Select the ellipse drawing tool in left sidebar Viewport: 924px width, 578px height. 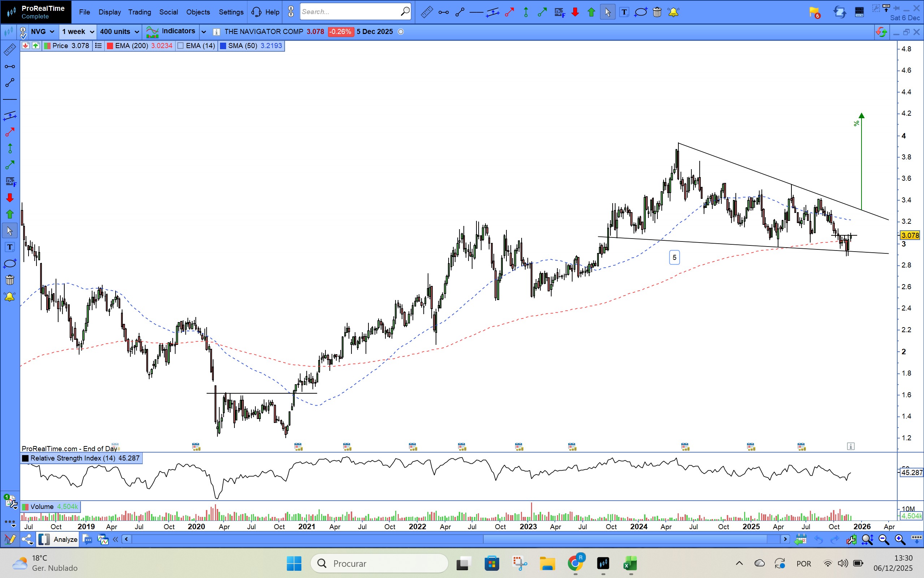coord(9,264)
